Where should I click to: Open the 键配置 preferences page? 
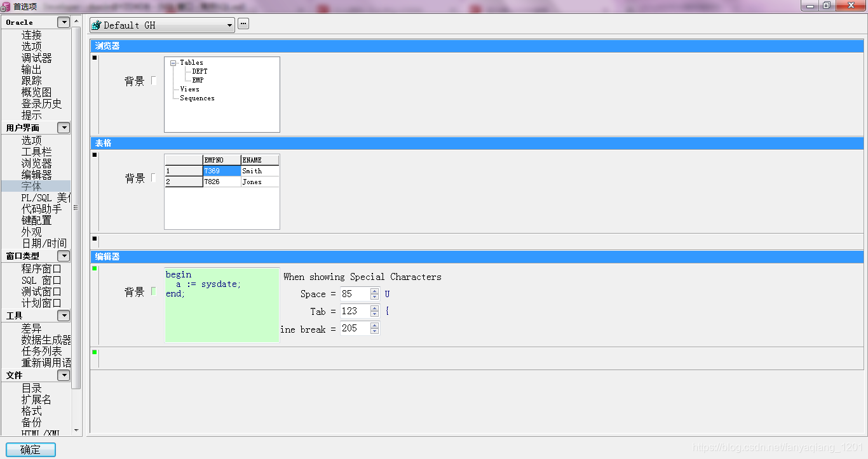coord(37,220)
